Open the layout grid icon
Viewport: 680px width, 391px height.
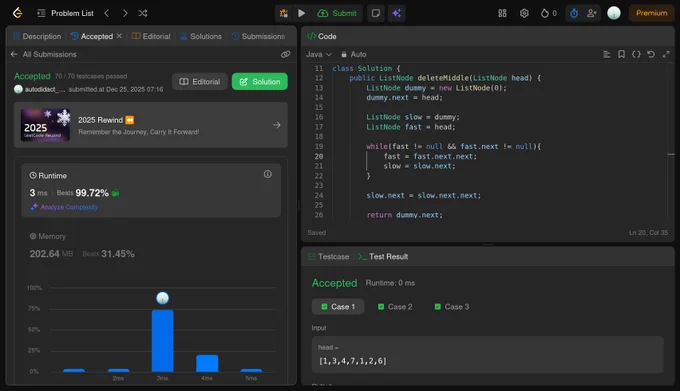tap(502, 13)
